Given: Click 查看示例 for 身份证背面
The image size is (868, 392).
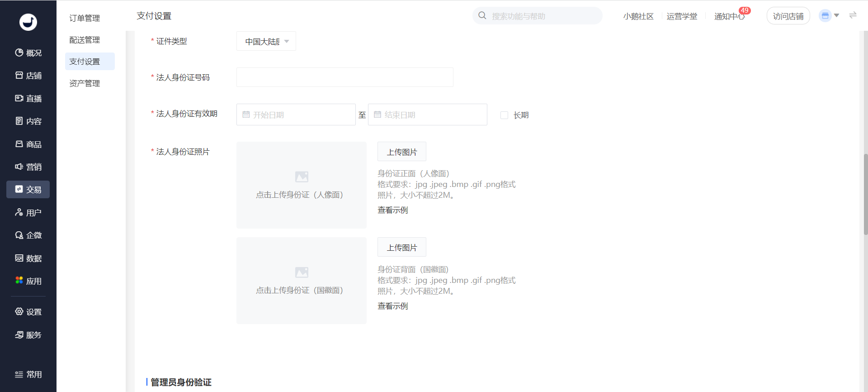Looking at the screenshot, I should click(x=393, y=306).
